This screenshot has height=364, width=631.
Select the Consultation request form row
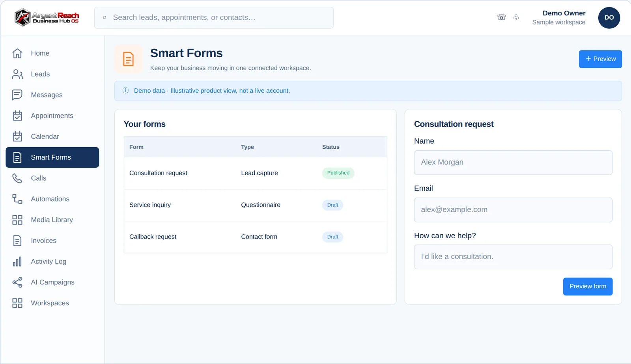pyautogui.click(x=256, y=173)
